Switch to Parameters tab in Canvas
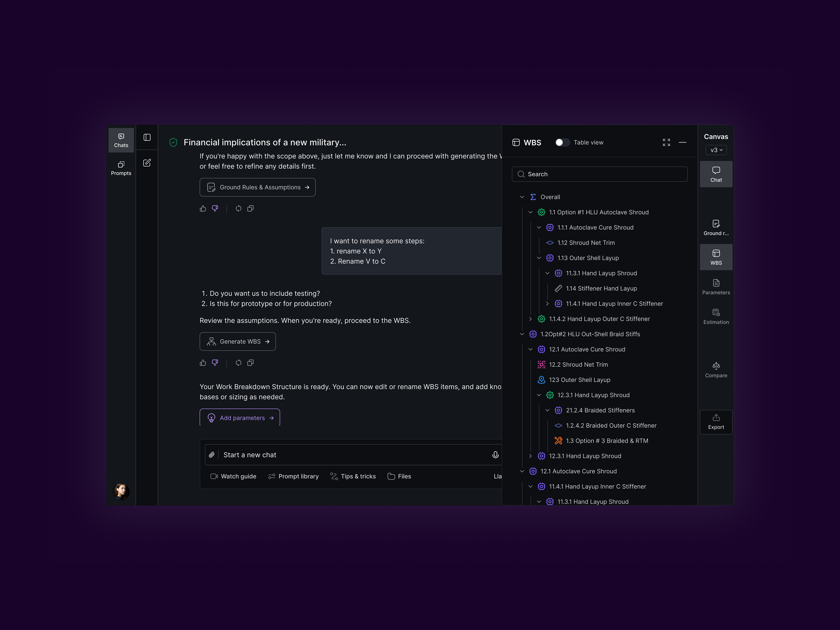Screen dimensions: 840x630 [x=716, y=287]
